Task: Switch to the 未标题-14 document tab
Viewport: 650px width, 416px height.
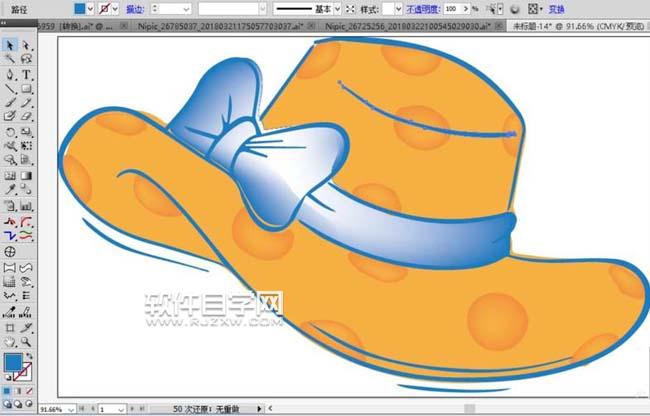Action: [579, 26]
